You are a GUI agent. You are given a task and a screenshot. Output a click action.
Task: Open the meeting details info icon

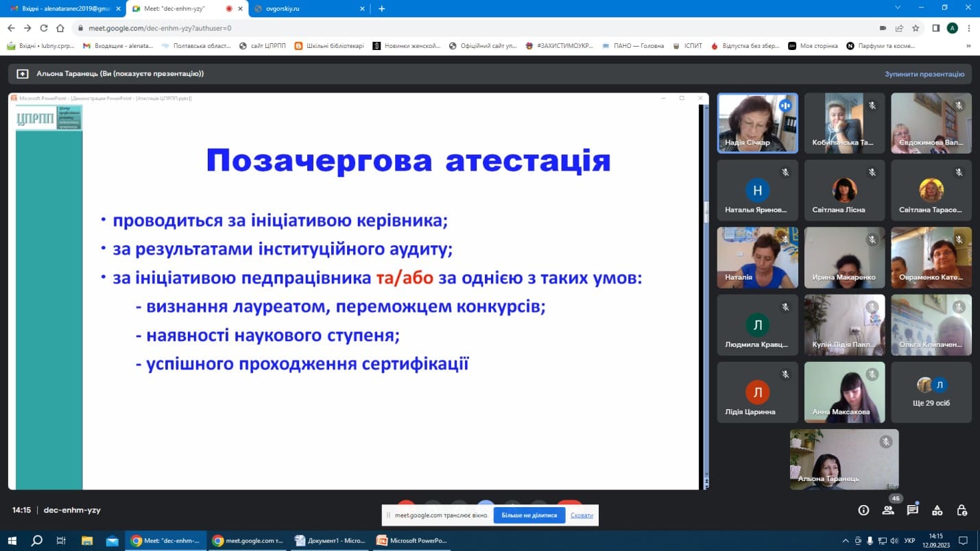(x=863, y=510)
